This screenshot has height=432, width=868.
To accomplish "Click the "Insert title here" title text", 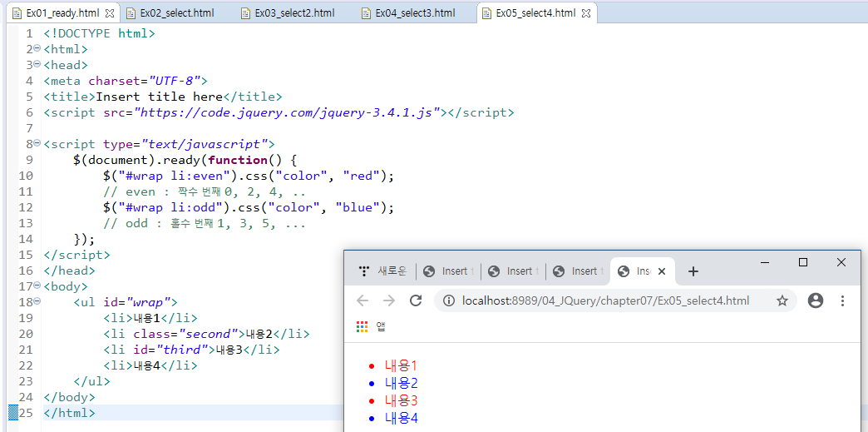I will click(160, 97).
